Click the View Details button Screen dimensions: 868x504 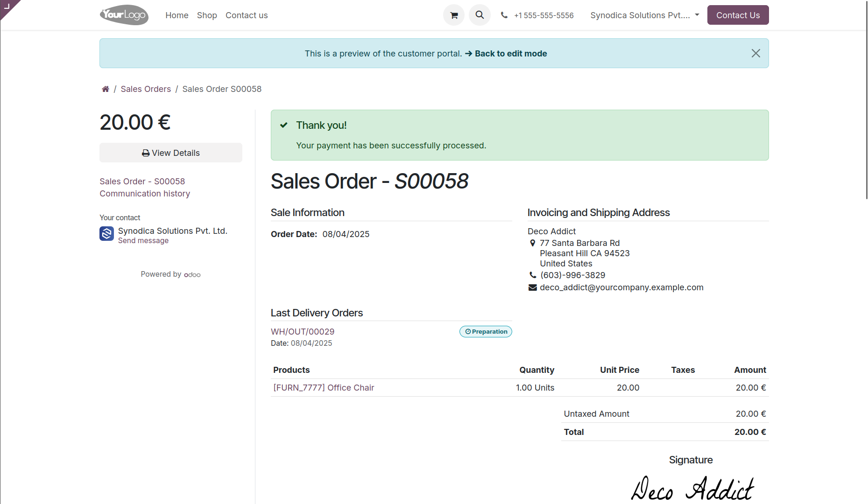click(x=171, y=153)
